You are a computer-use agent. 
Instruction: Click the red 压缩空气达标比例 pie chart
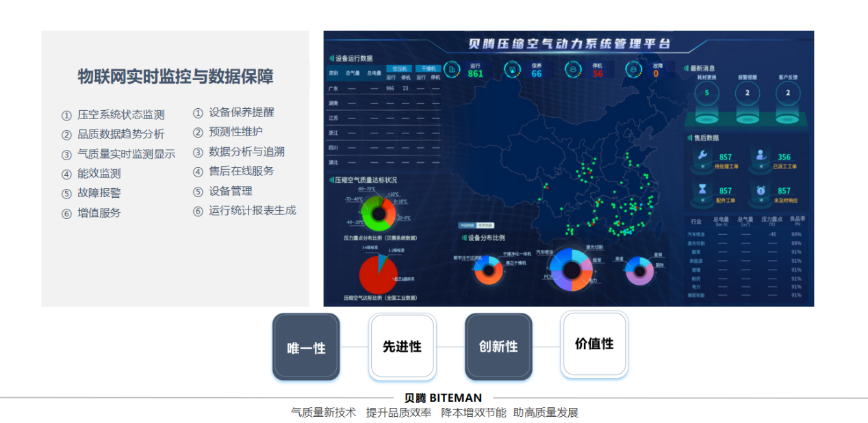point(379,274)
